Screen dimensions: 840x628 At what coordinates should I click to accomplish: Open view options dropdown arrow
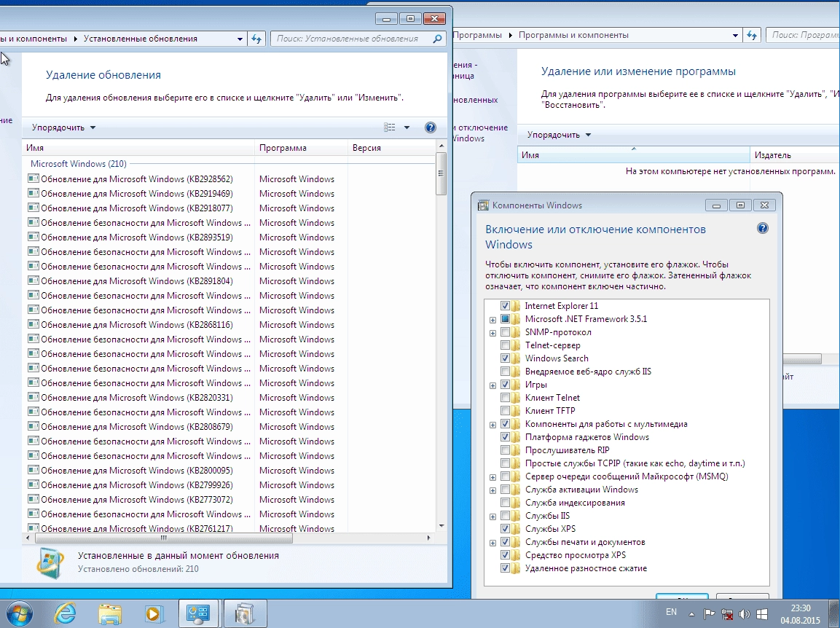point(407,127)
